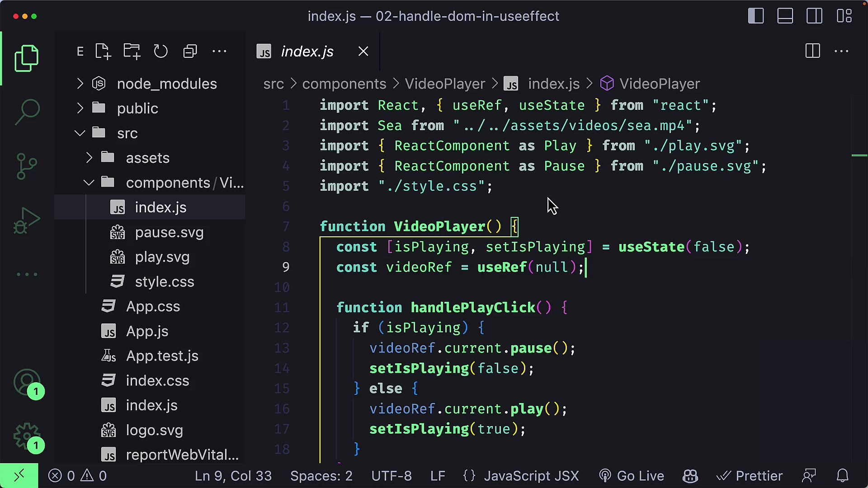Open the Search view
This screenshot has width=868, height=488.
[x=27, y=111]
